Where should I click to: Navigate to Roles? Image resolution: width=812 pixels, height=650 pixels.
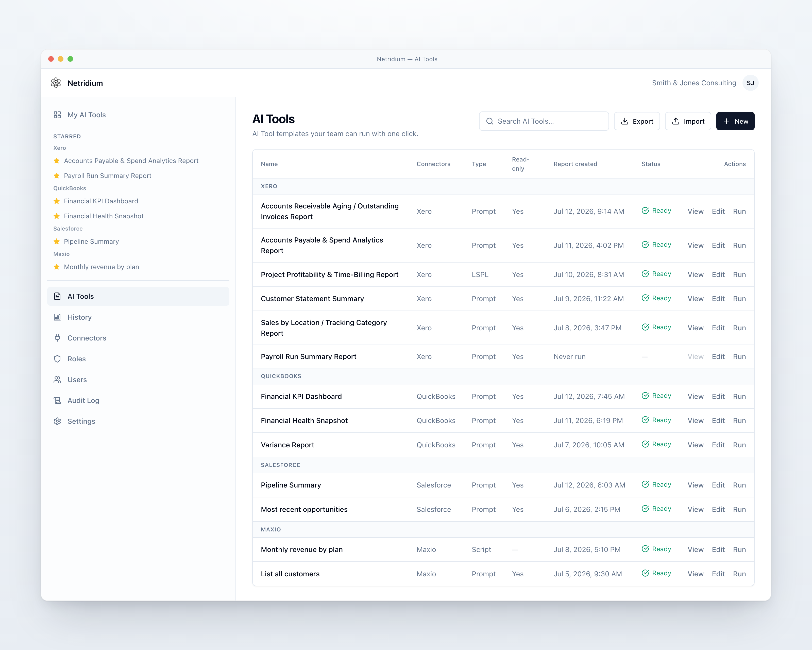tap(138, 359)
